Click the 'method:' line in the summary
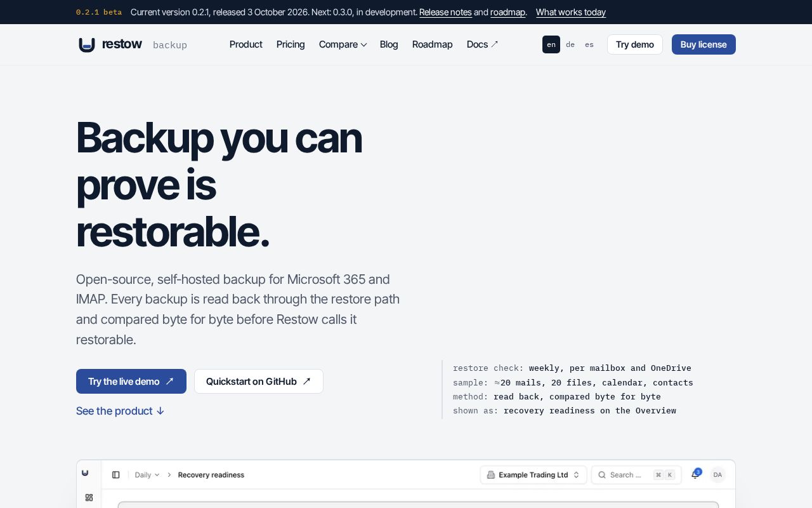The height and width of the screenshot is (508, 812). (x=557, y=396)
